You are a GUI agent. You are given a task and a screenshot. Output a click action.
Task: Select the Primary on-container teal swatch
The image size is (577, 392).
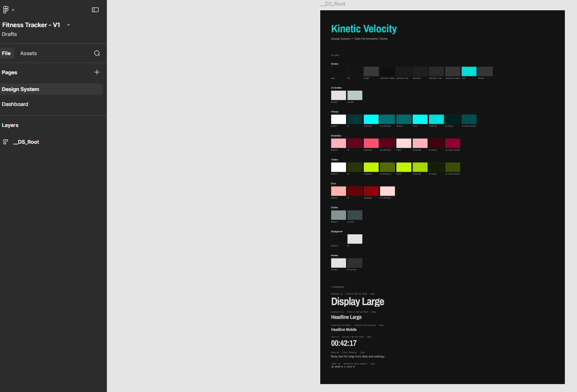pyautogui.click(x=387, y=119)
